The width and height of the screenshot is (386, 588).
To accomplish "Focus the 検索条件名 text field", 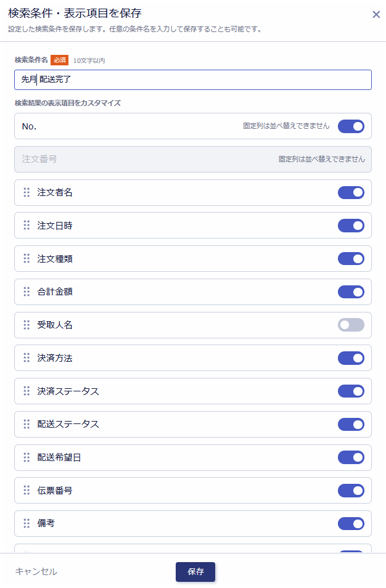I will [x=193, y=80].
